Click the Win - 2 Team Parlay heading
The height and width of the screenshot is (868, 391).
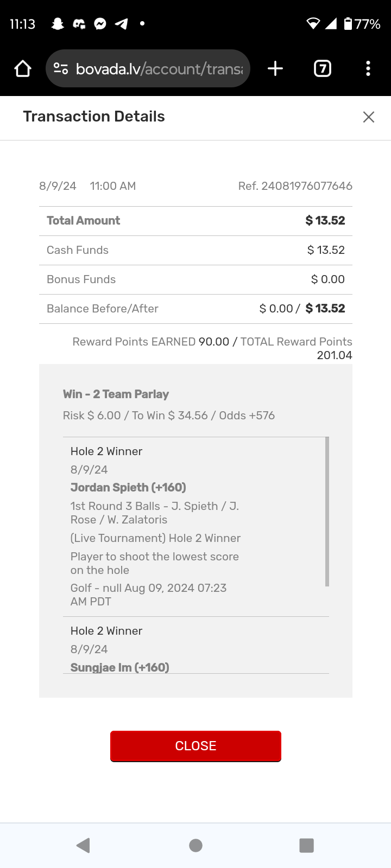click(116, 394)
